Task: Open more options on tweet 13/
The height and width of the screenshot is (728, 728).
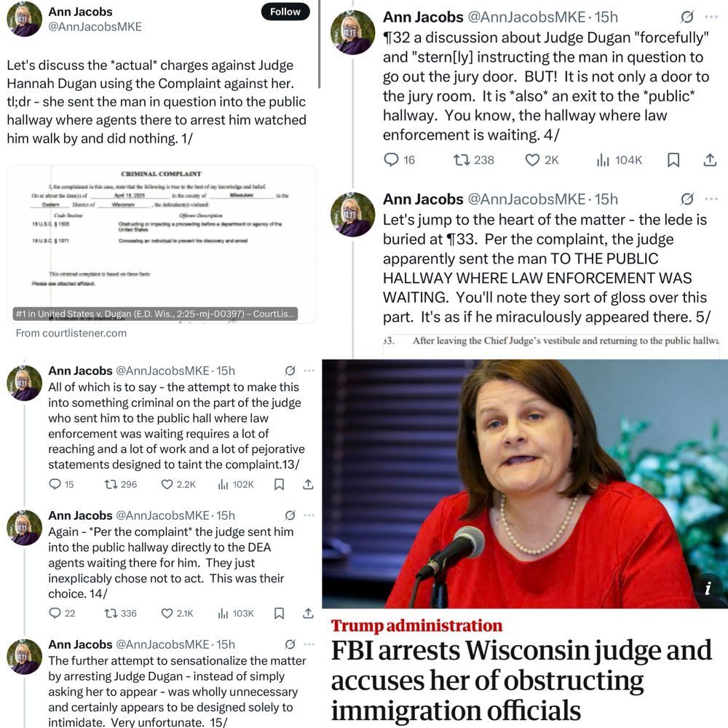Action: (309, 371)
